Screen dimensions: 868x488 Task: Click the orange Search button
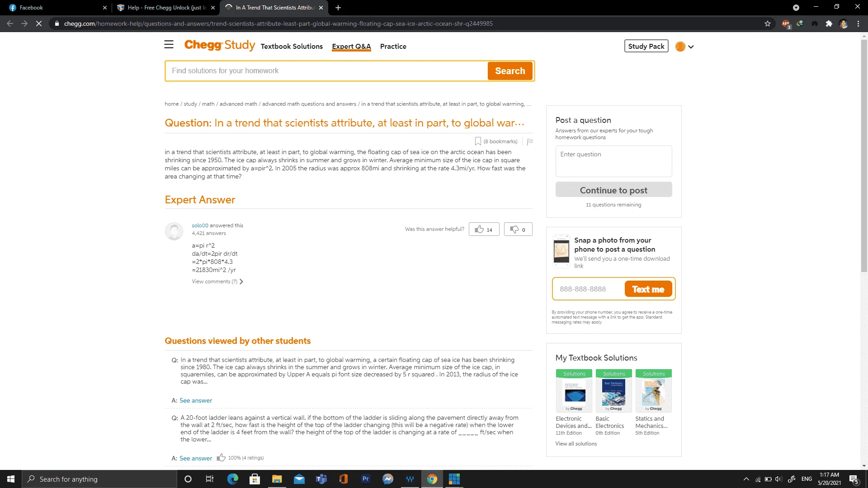(510, 71)
